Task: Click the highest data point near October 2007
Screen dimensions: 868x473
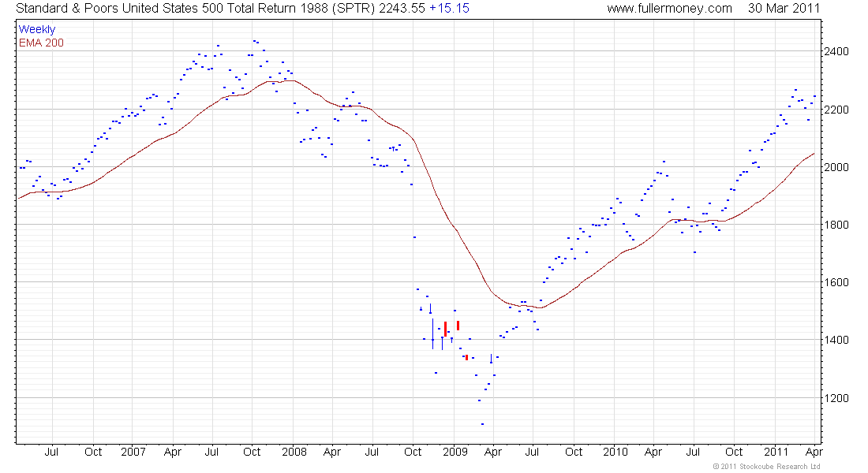Action: pyautogui.click(x=254, y=41)
